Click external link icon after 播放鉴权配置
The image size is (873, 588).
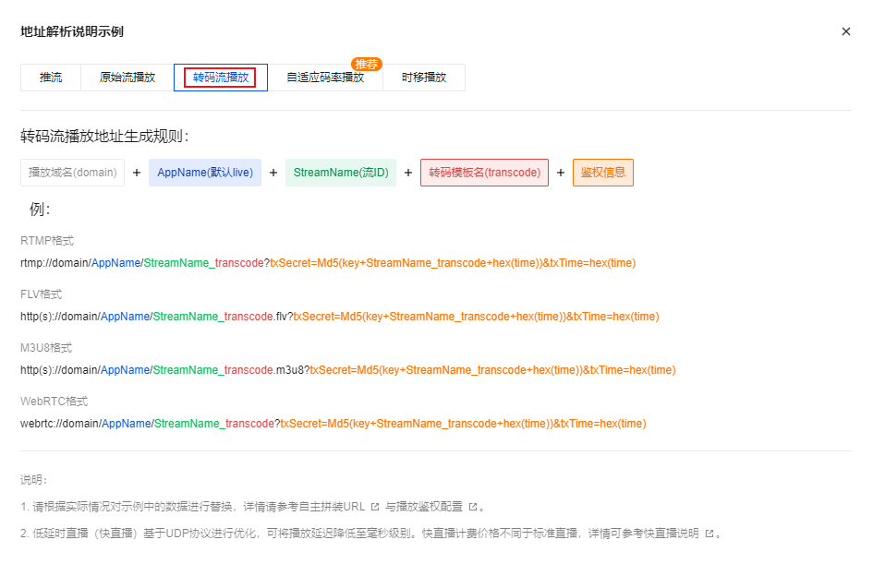click(473, 507)
